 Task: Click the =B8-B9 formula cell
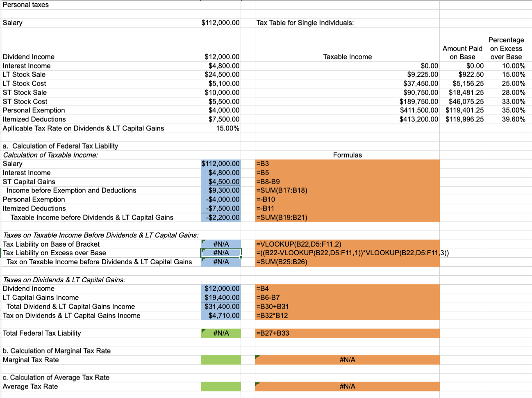coord(347,181)
